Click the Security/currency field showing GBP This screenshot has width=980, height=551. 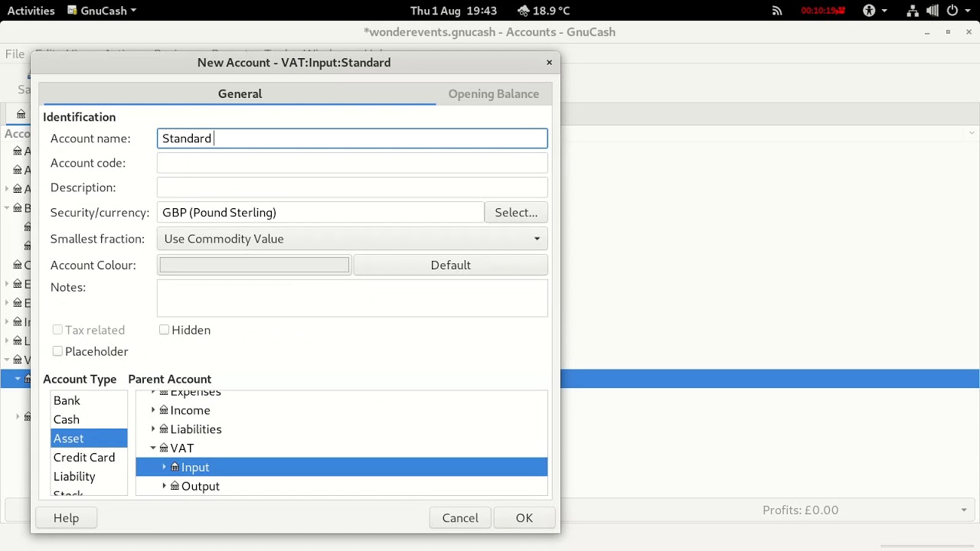tap(320, 213)
